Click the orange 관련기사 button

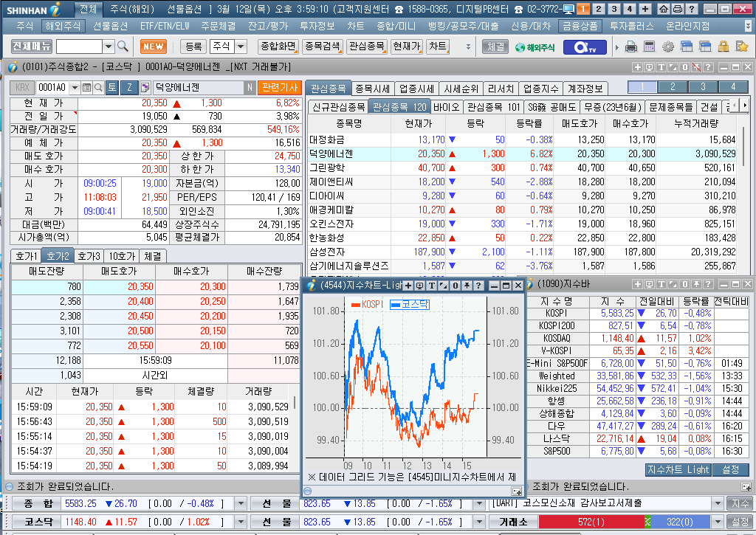(280, 87)
